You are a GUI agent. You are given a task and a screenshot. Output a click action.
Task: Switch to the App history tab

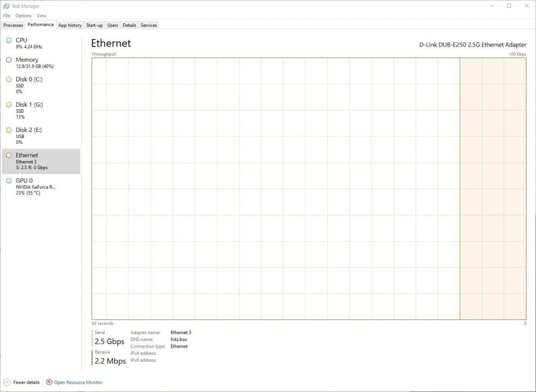point(70,25)
